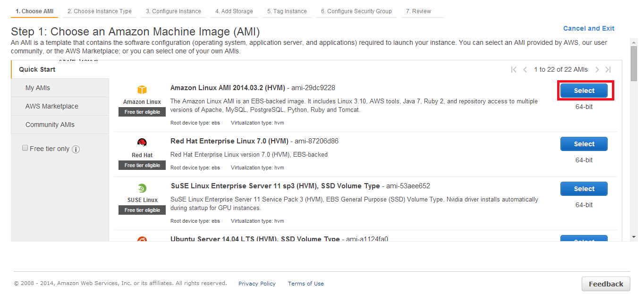Click Red Hat Free tier eligible badge
Viewport: 644px width, 294px height.
click(x=142, y=165)
